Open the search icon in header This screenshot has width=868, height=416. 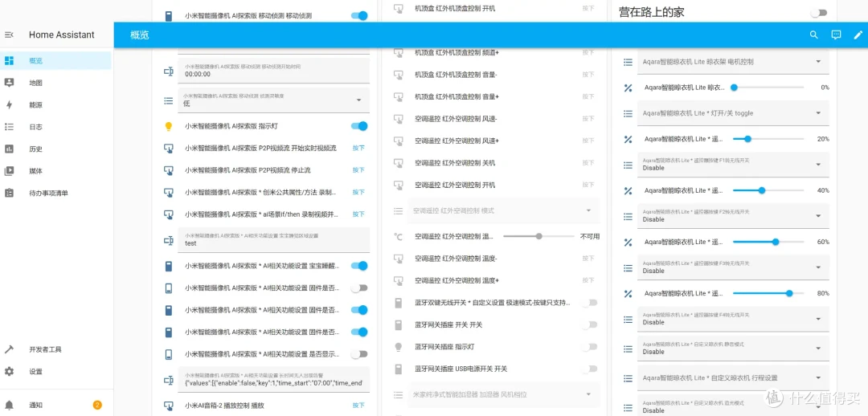[813, 35]
